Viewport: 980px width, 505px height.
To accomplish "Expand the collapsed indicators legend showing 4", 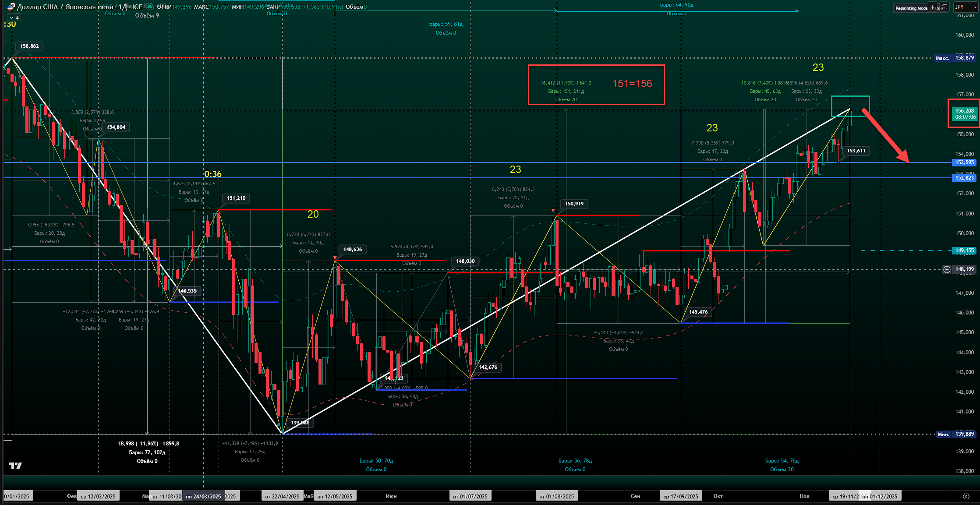I will [14, 18].
